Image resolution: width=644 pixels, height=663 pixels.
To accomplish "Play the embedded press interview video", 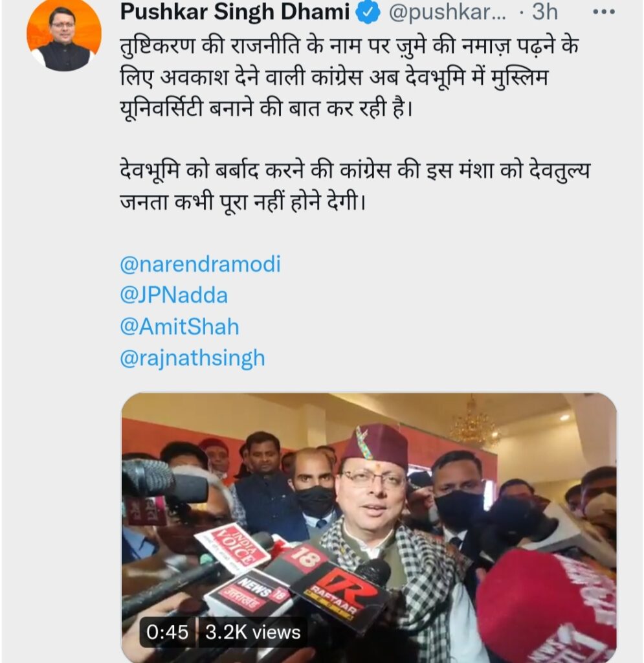I will pos(368,528).
